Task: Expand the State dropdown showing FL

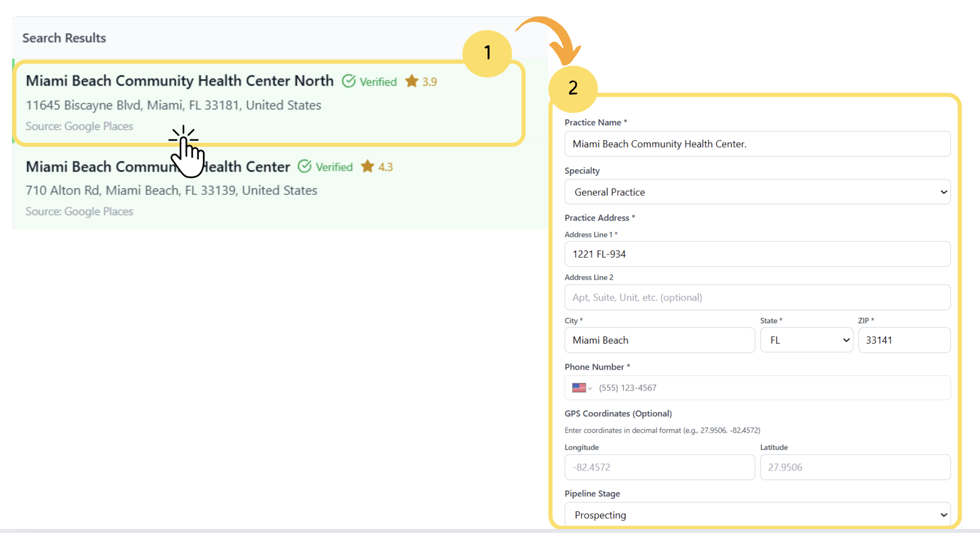Action: (806, 340)
